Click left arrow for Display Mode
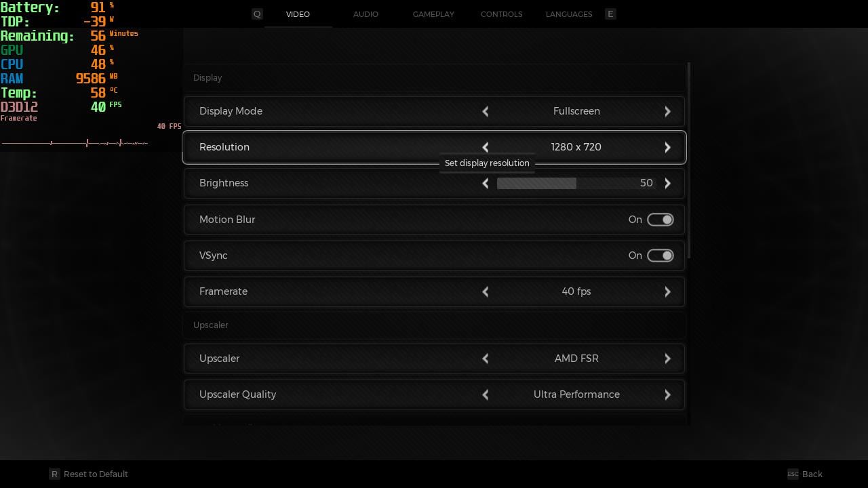 [486, 111]
